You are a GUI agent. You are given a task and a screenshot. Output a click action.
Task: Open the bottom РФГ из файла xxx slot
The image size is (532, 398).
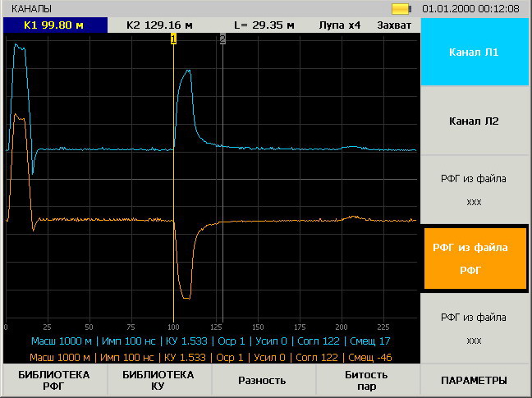click(475, 328)
